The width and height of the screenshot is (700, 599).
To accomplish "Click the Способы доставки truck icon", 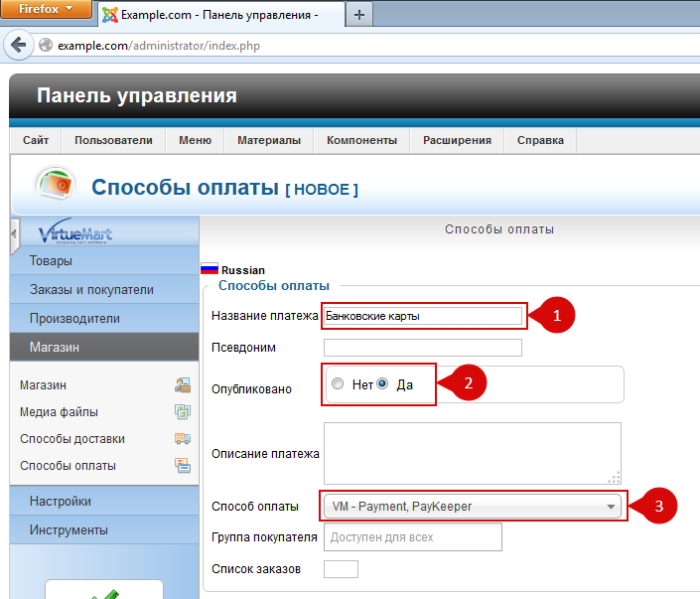I will (x=182, y=439).
